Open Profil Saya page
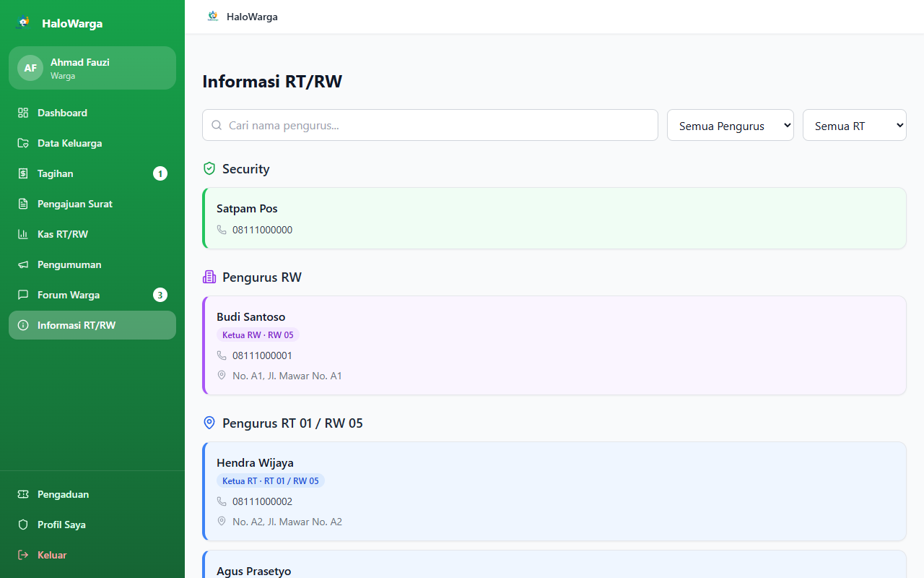The width and height of the screenshot is (924, 578). coord(92,525)
